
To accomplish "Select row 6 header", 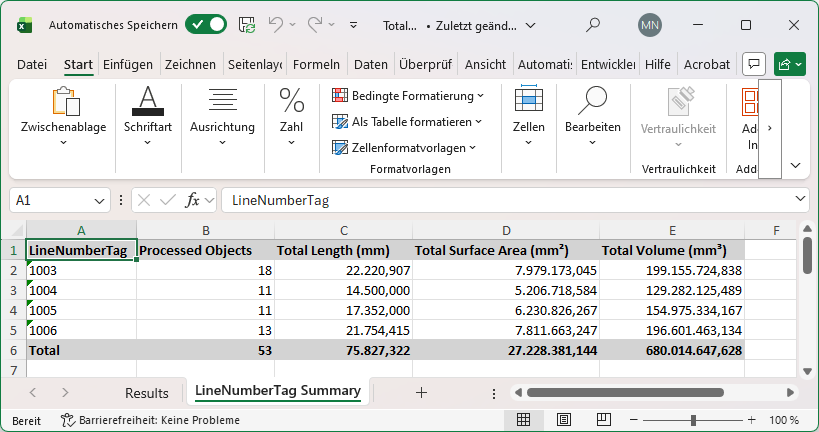I will 14,350.
